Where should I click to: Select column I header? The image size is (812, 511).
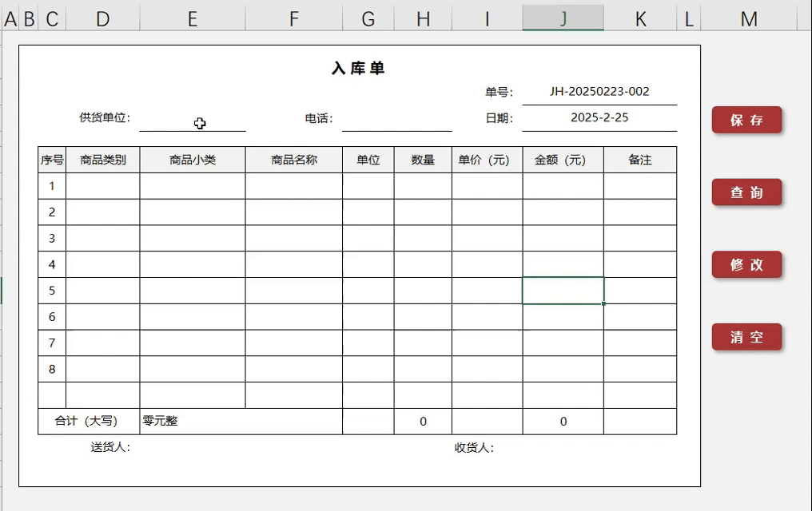(487, 19)
